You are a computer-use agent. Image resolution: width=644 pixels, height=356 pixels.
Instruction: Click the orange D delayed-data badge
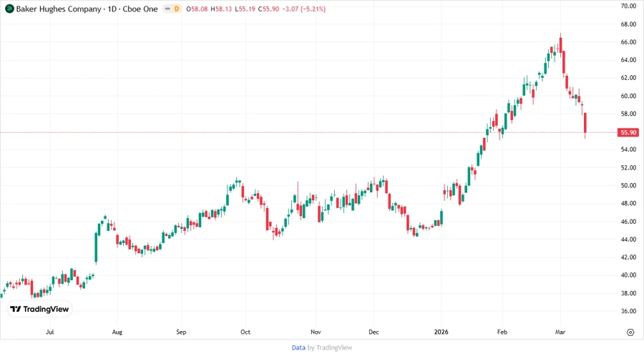177,9
